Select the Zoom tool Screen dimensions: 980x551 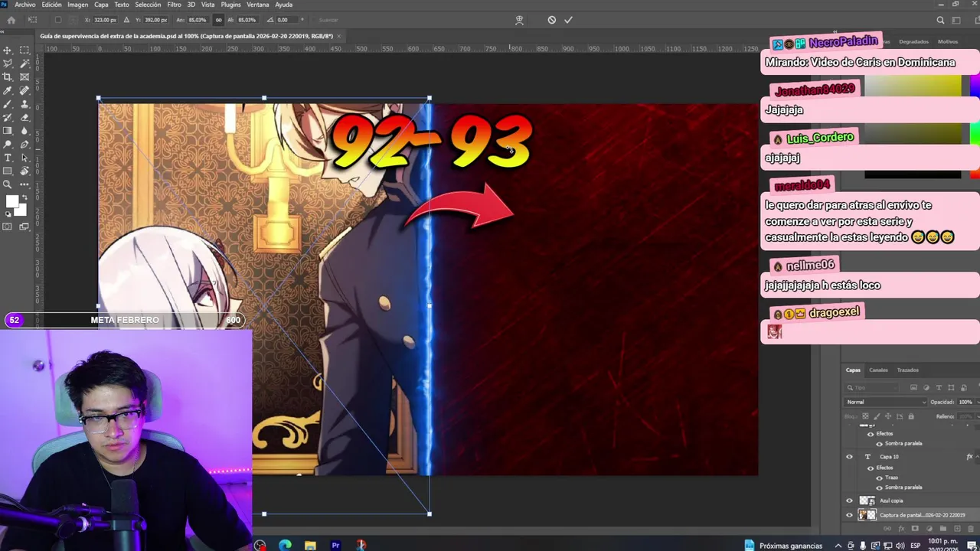click(x=7, y=184)
